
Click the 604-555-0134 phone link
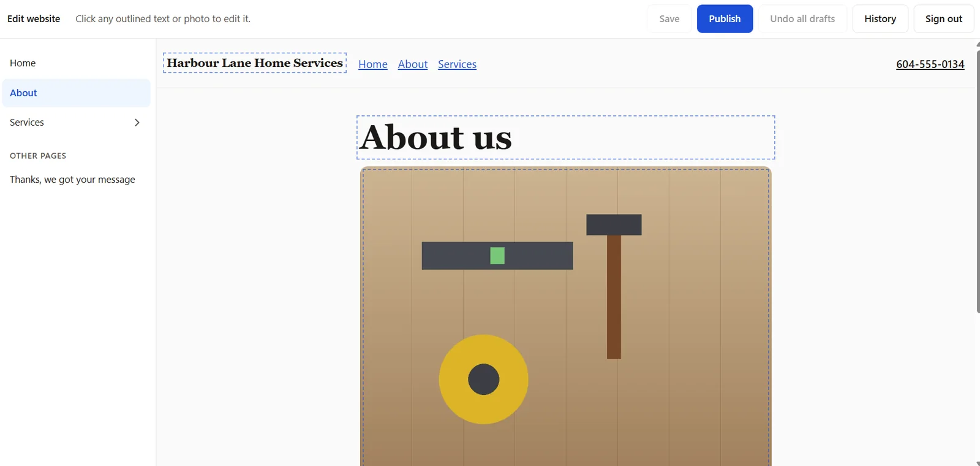click(930, 64)
